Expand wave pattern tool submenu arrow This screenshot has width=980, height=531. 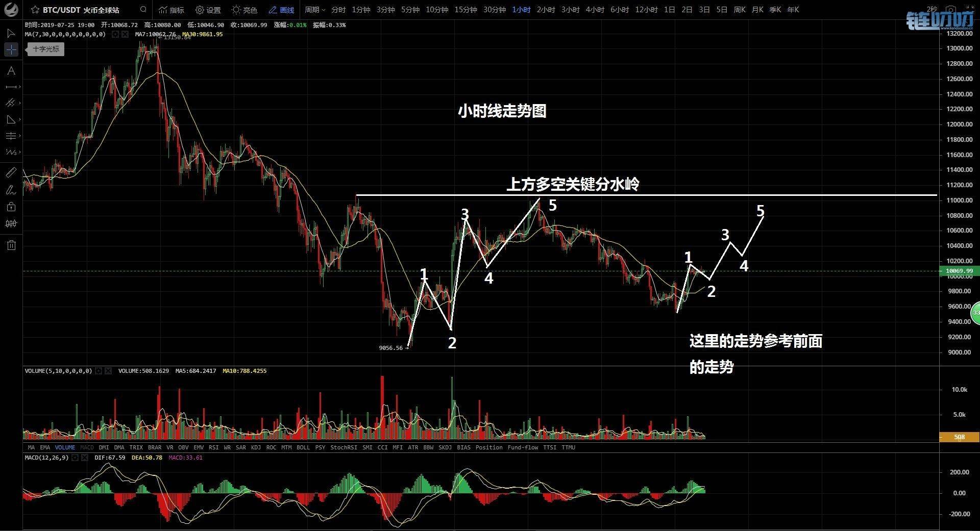pos(19,152)
